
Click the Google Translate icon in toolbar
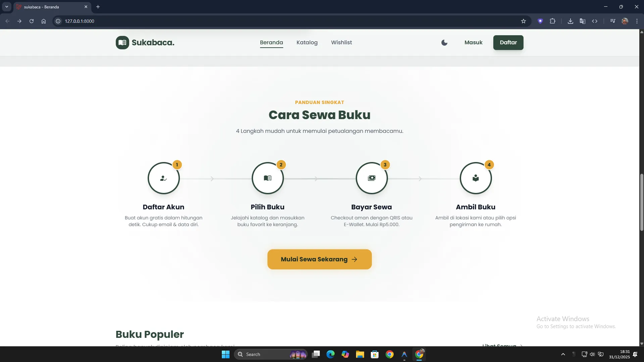coord(582,21)
